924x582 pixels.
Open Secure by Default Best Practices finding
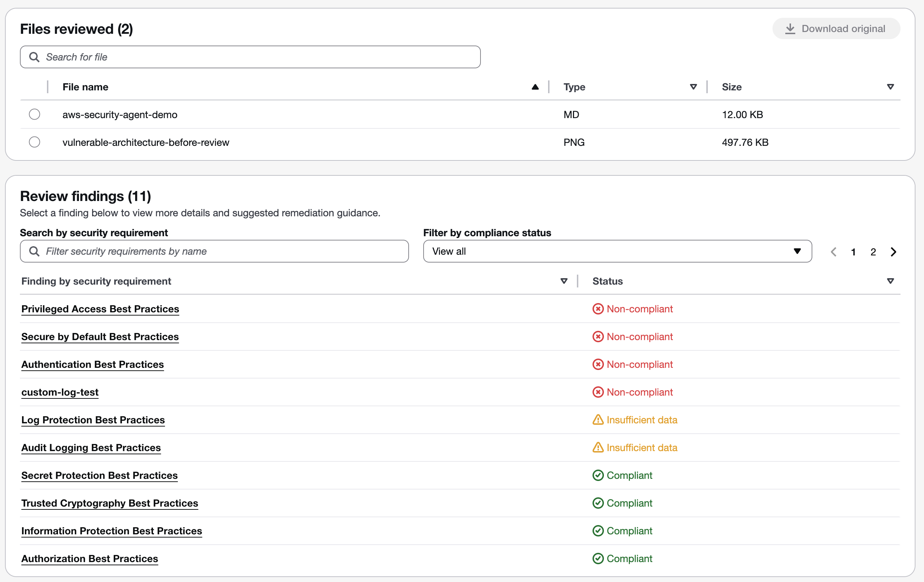[100, 337]
